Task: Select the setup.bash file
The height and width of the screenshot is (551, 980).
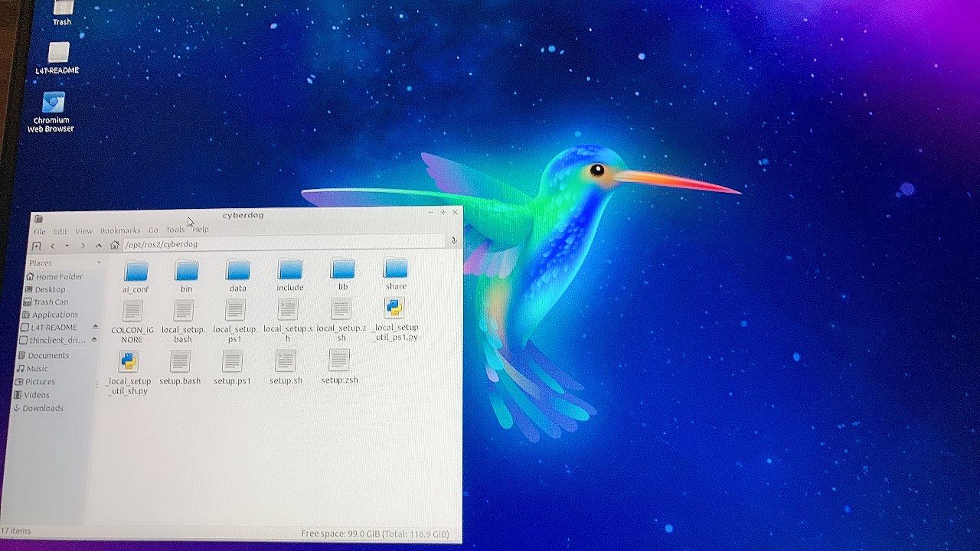Action: (x=180, y=368)
